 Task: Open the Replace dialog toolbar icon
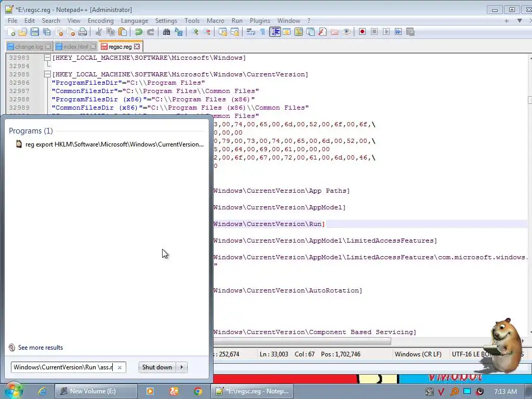pyautogui.click(x=179, y=32)
